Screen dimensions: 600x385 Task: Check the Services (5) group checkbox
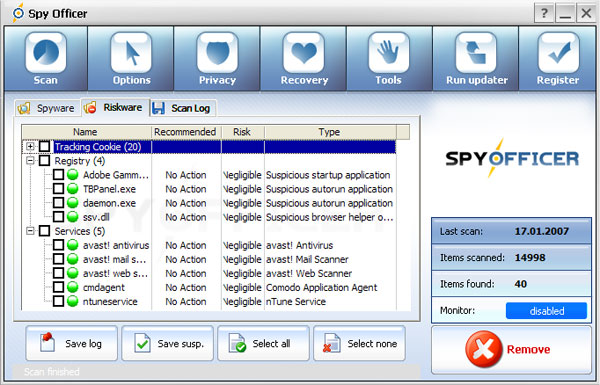coord(44,231)
